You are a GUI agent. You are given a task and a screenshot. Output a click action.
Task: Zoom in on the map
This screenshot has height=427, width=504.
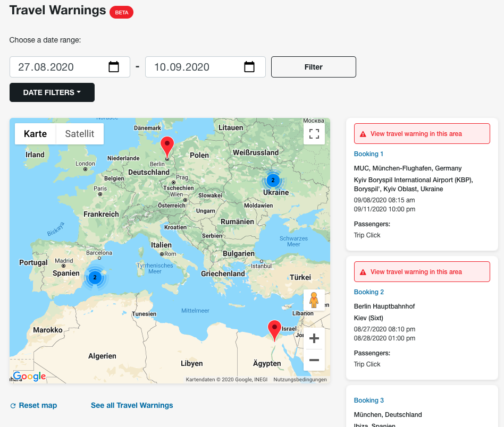(314, 338)
